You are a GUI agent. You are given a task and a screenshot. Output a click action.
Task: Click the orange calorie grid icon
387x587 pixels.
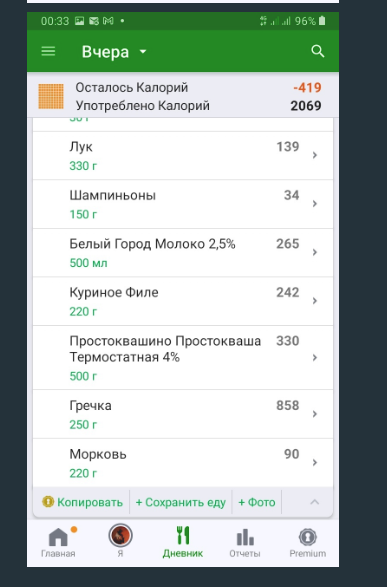pyautogui.click(x=51, y=96)
